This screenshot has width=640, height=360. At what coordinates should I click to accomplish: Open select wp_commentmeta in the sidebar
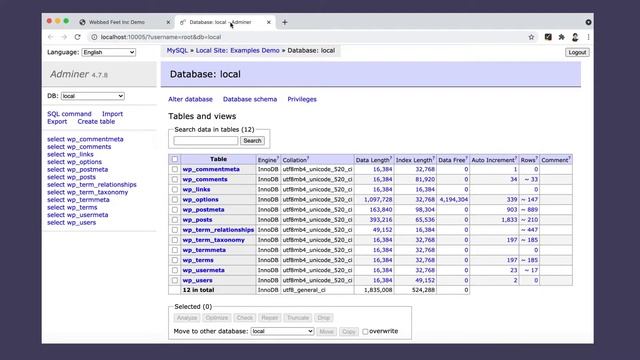point(85,139)
